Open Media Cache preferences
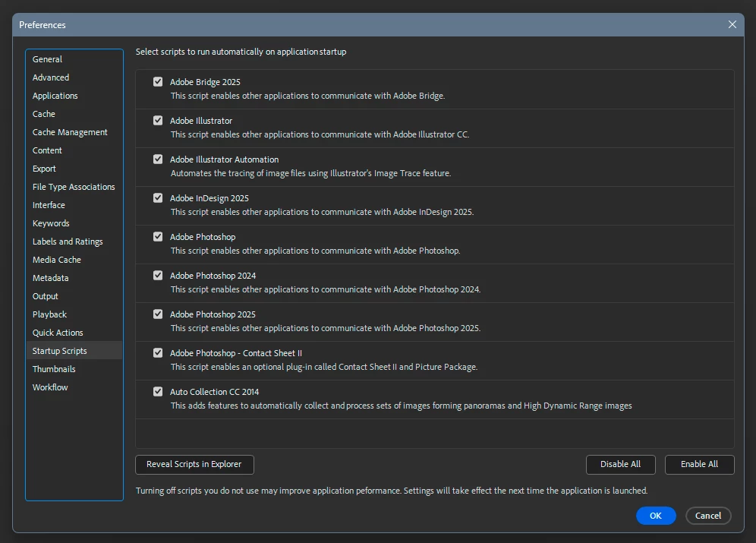Screen dimensions: 756x543 pos(74,260)
